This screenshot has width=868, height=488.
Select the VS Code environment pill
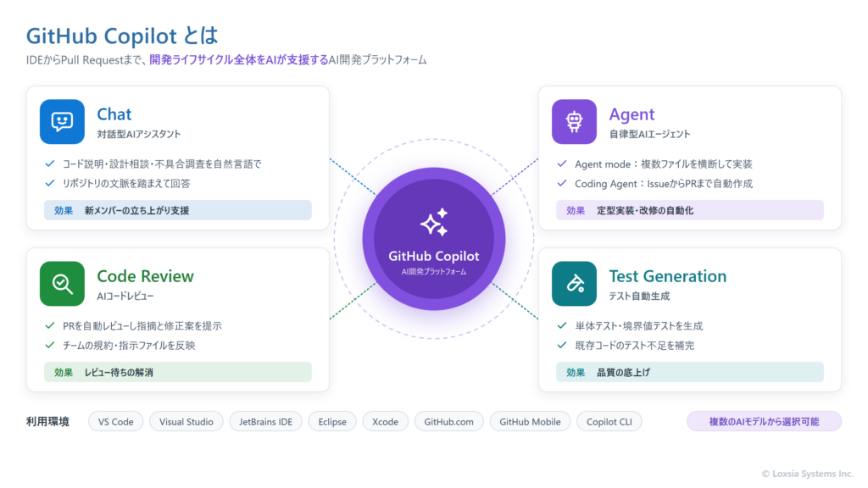pyautogui.click(x=115, y=422)
